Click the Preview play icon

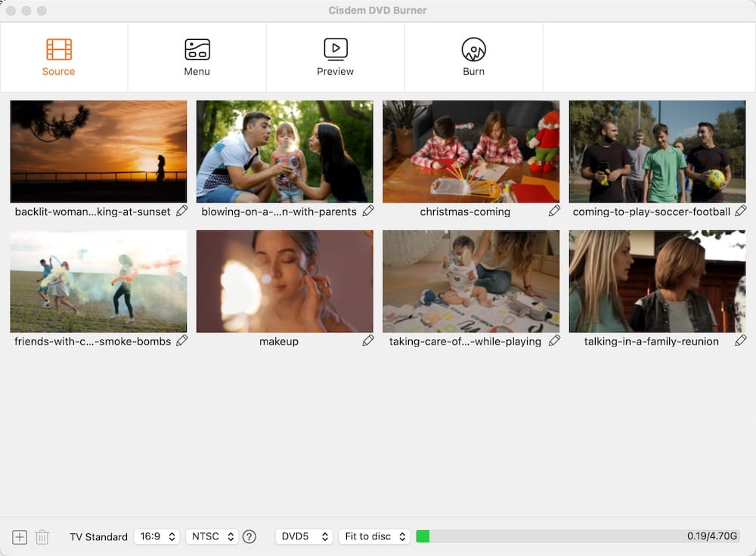[x=335, y=47]
